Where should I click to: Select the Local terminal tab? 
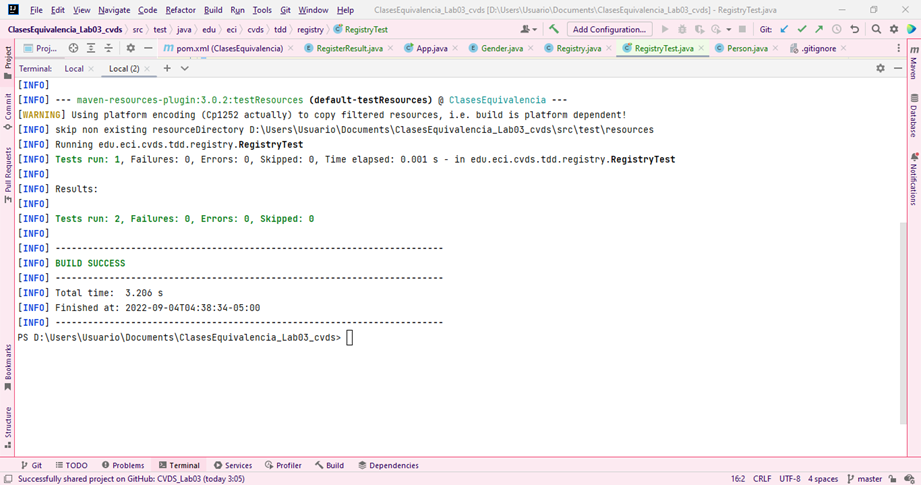point(73,69)
